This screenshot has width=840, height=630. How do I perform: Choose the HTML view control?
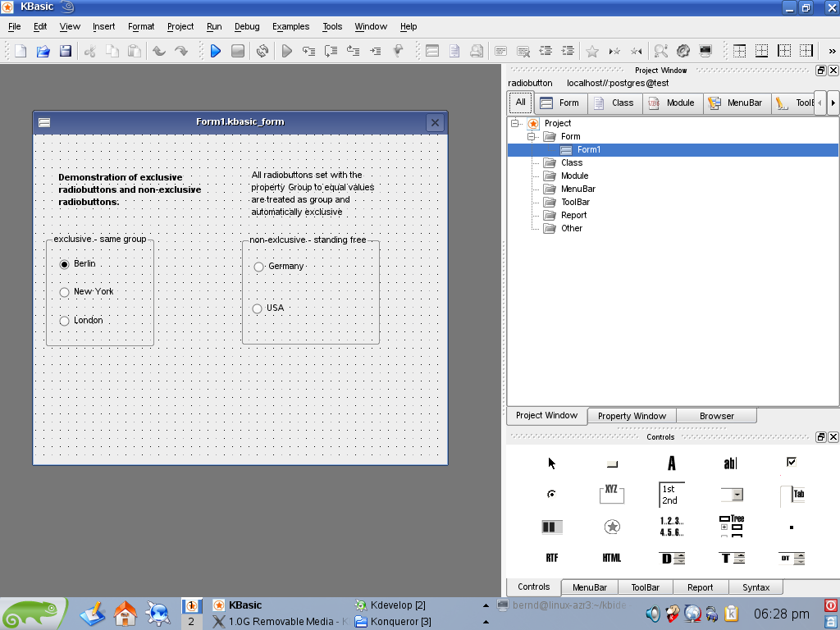pyautogui.click(x=612, y=558)
